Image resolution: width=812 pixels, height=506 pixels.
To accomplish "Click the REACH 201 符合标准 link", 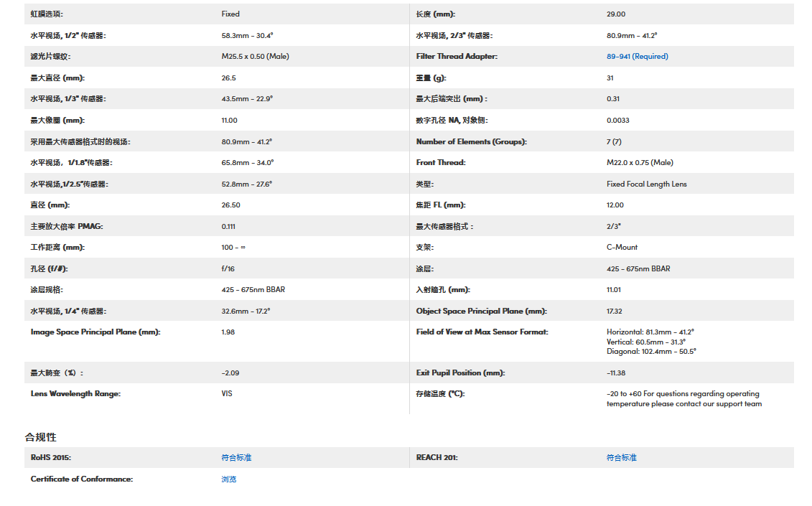I will pyautogui.click(x=621, y=458).
